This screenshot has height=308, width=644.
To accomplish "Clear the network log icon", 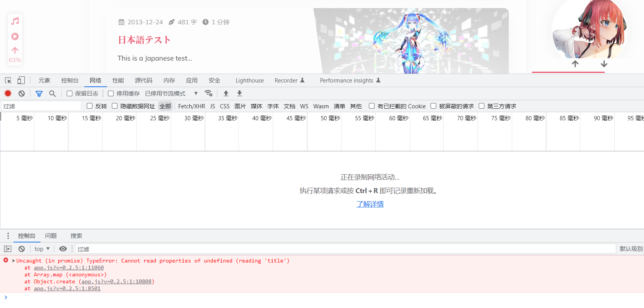I will pos(22,93).
